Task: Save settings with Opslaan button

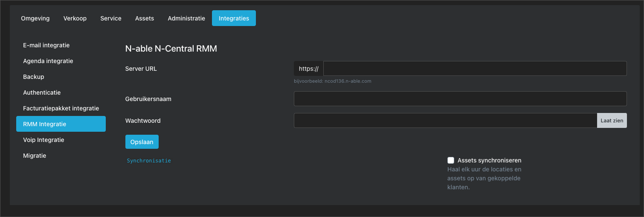Action: tap(142, 142)
